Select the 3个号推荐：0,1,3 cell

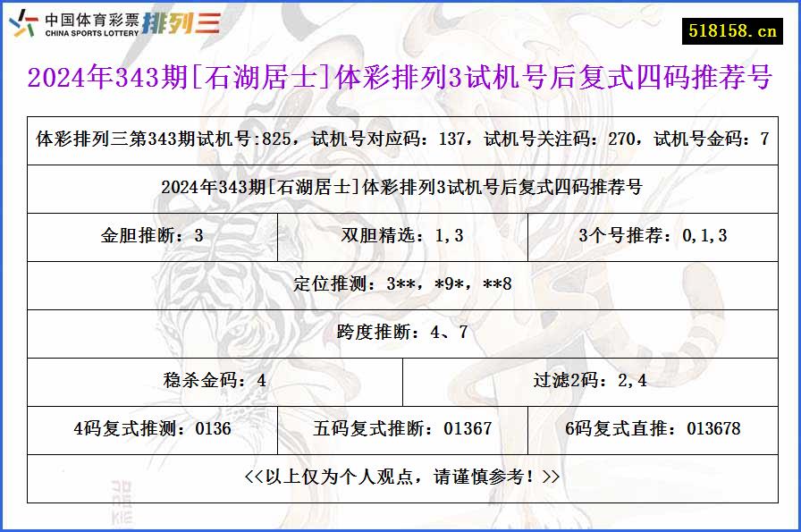(x=655, y=236)
